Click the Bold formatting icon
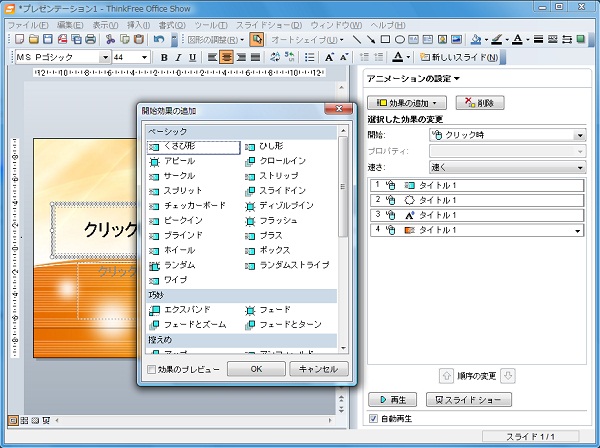This screenshot has width=600, height=448. (165, 57)
